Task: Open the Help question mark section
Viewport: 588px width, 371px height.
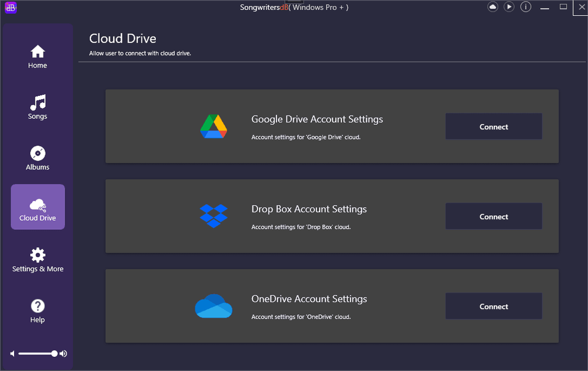Action: coord(38,312)
